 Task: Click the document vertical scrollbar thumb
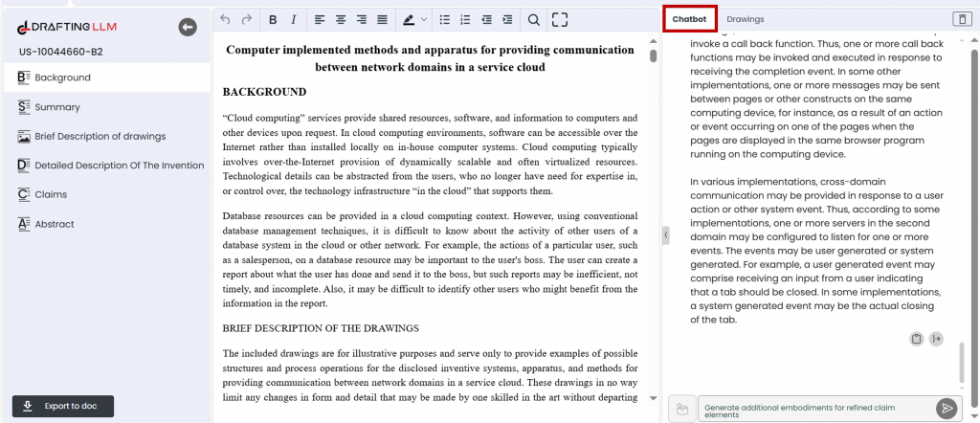tap(654, 56)
